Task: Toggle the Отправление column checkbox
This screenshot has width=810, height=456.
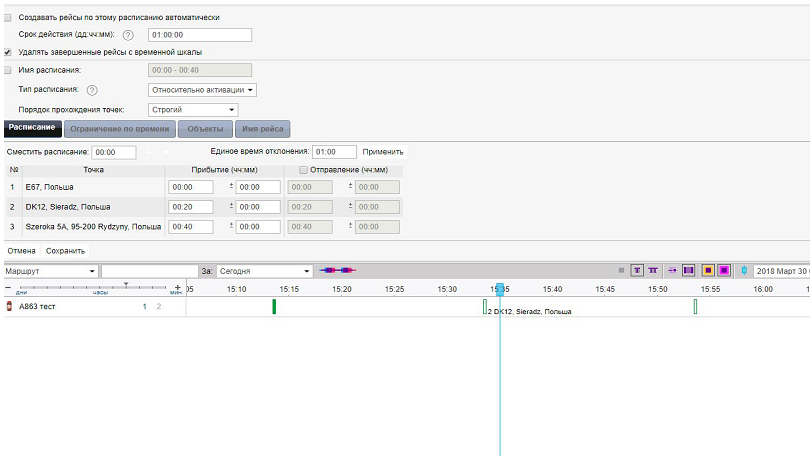Action: coord(304,170)
